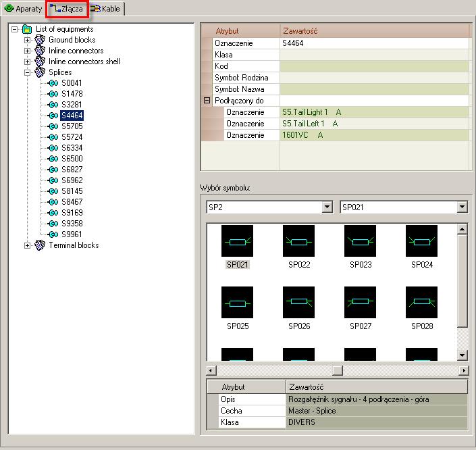Switch to the Kable tab
The height and width of the screenshot is (450, 476).
pyautogui.click(x=106, y=9)
